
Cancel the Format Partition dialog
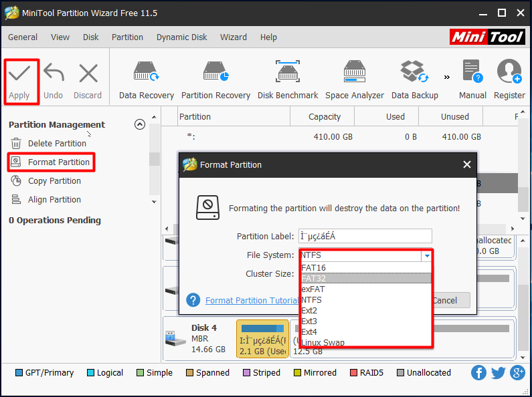[x=450, y=301]
